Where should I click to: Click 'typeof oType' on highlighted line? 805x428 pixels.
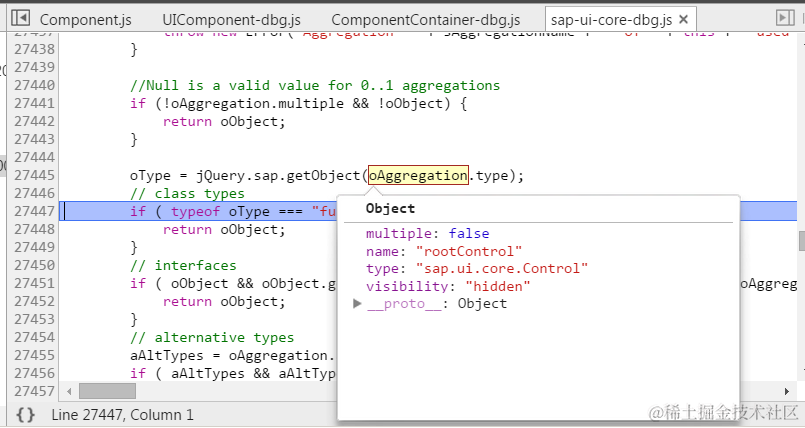tap(220, 211)
